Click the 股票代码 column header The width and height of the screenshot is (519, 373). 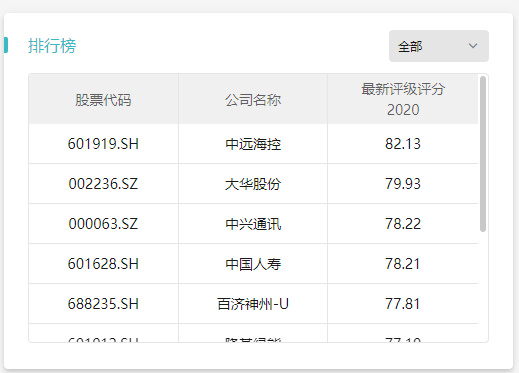tap(103, 100)
